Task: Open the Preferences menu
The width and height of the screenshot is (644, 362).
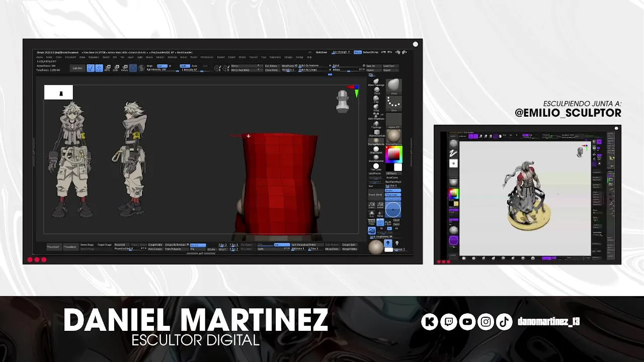Action: point(207,57)
